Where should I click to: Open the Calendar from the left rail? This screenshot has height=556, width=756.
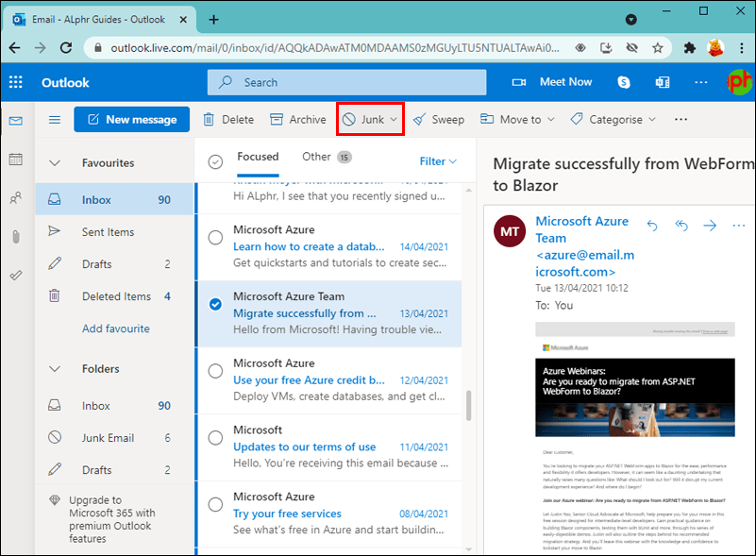pos(15,160)
